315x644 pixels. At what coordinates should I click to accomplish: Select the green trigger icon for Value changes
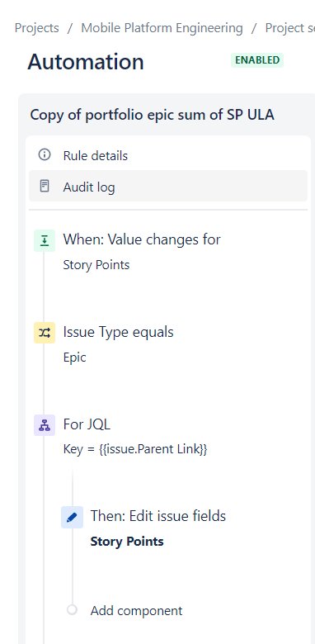(45, 241)
